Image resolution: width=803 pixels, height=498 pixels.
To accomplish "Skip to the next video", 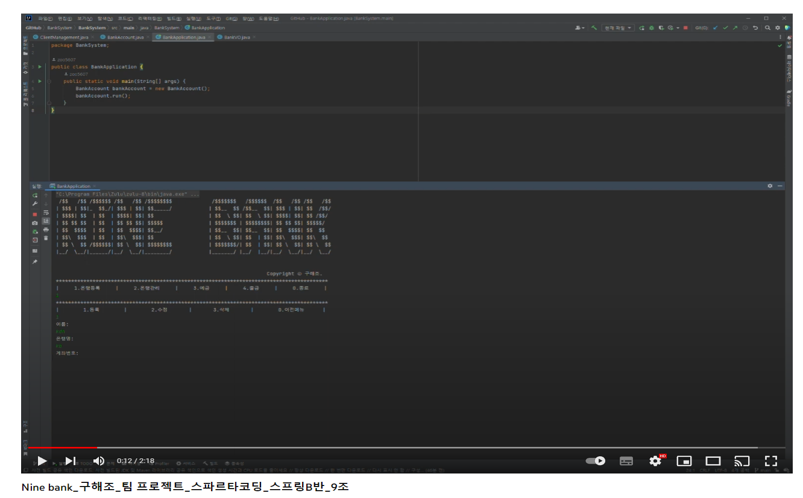I will [70, 461].
